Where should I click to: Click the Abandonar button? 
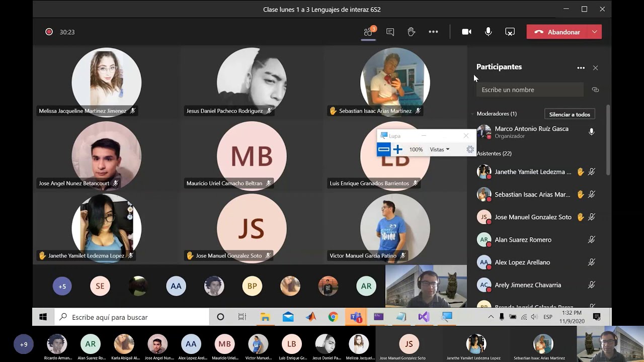tap(557, 32)
